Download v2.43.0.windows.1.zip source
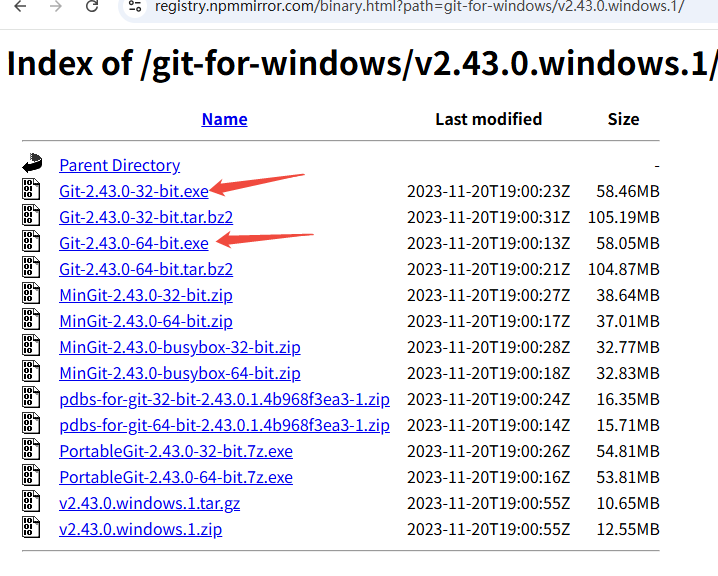The height and width of the screenshot is (576, 718). [141, 530]
